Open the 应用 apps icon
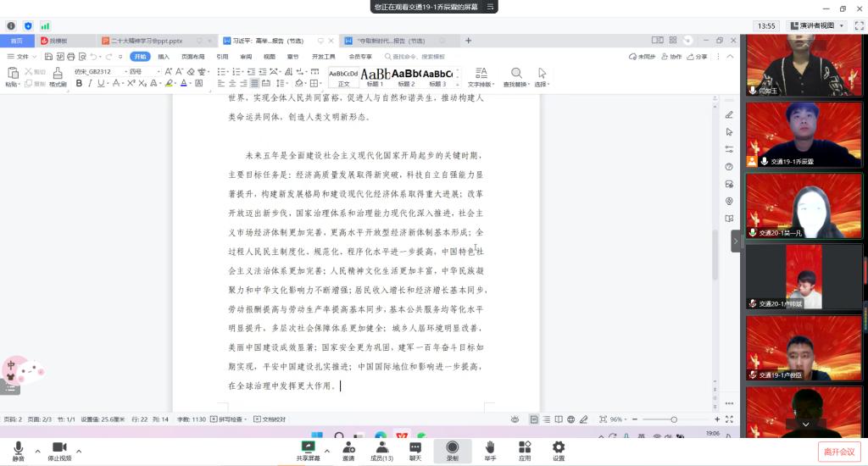The height and width of the screenshot is (466, 868). [525, 448]
